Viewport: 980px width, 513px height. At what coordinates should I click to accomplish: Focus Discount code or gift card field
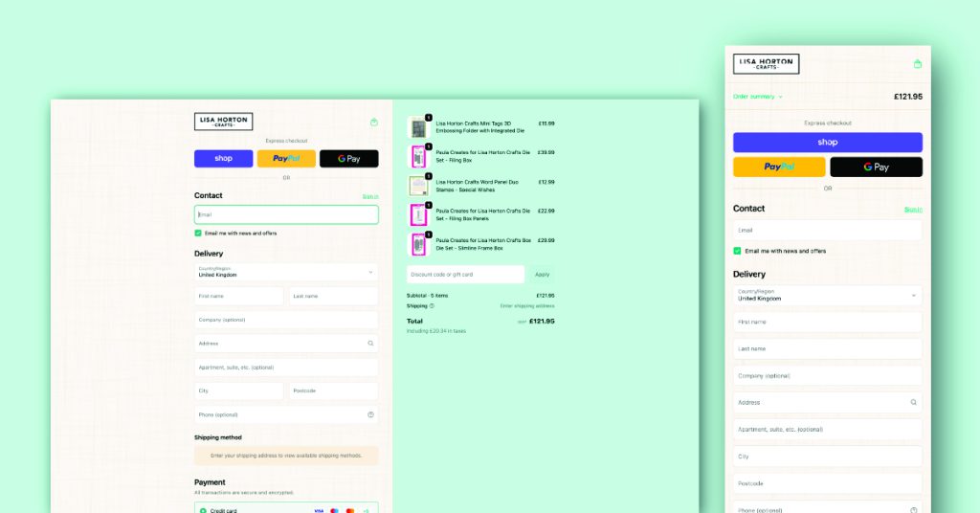coord(466,275)
